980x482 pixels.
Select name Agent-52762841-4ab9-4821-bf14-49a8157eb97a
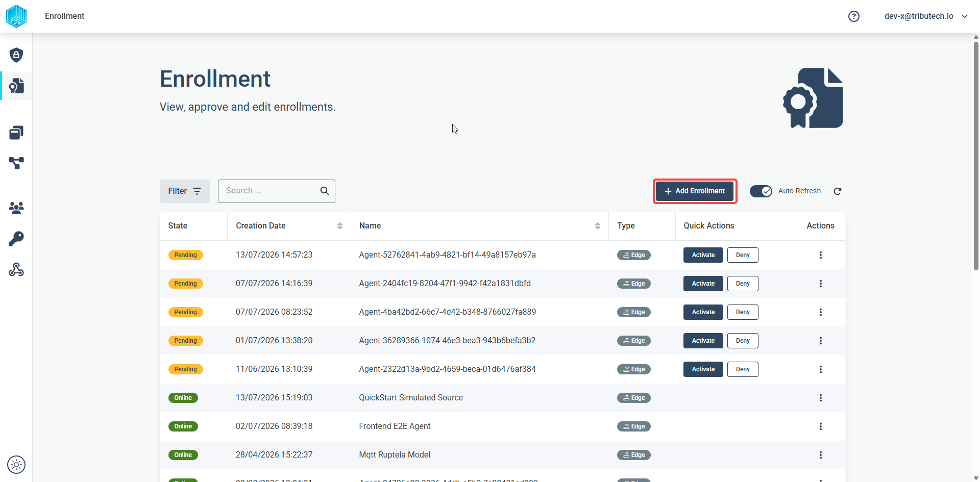pos(447,255)
